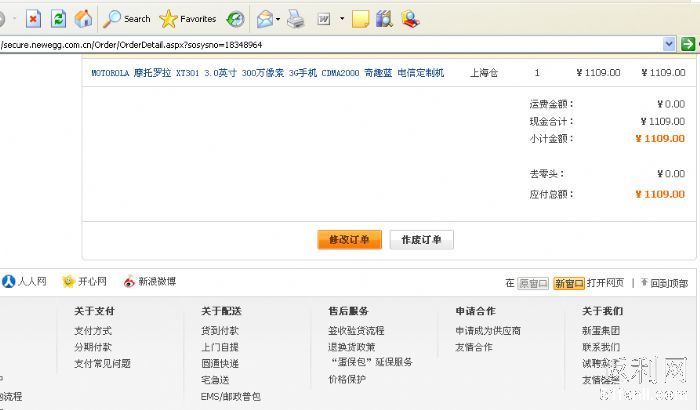Open the MOTOROLA XT301 product link
The image size is (700, 410).
267,73
